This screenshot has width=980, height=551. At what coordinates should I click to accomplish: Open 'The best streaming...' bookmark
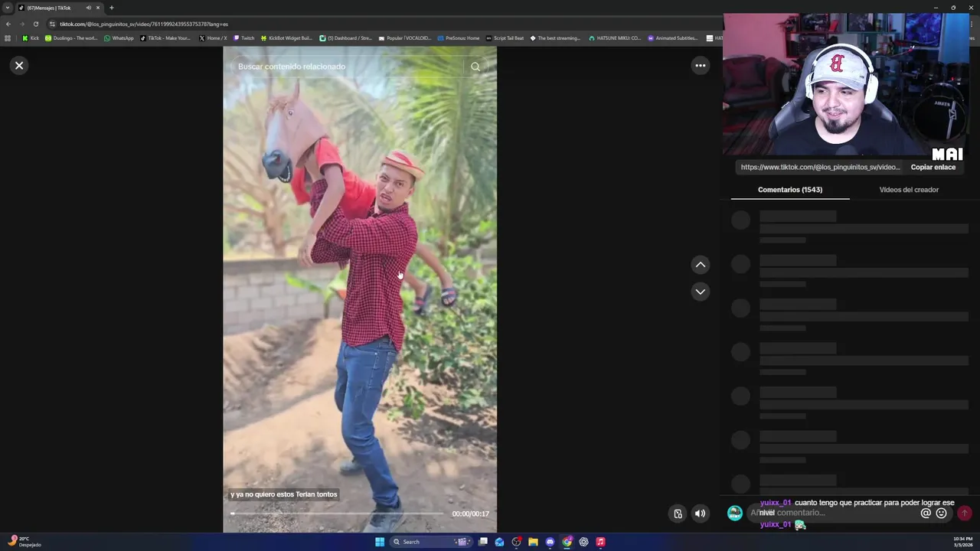click(x=556, y=37)
